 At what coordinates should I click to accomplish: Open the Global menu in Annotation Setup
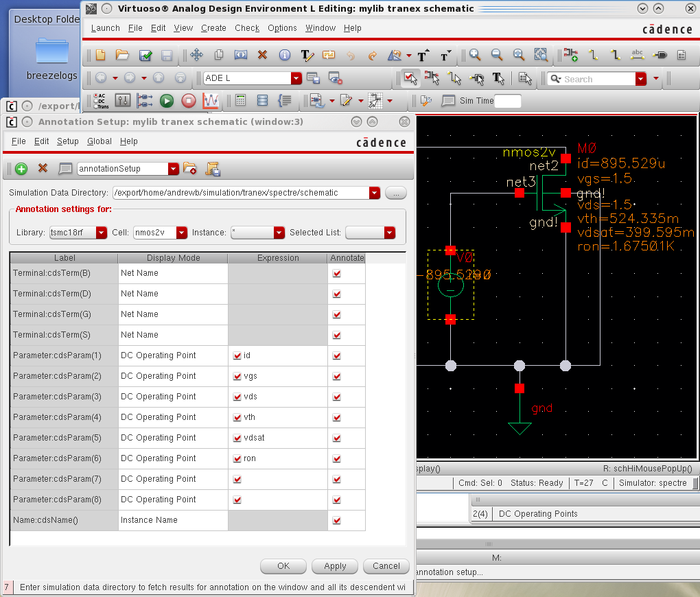100,141
